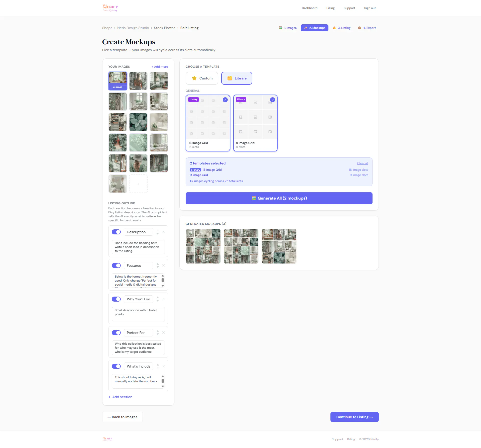Viewport: 481px width, 448px height.
Task: Open Shops breadcrumb link
Action: pos(107,28)
